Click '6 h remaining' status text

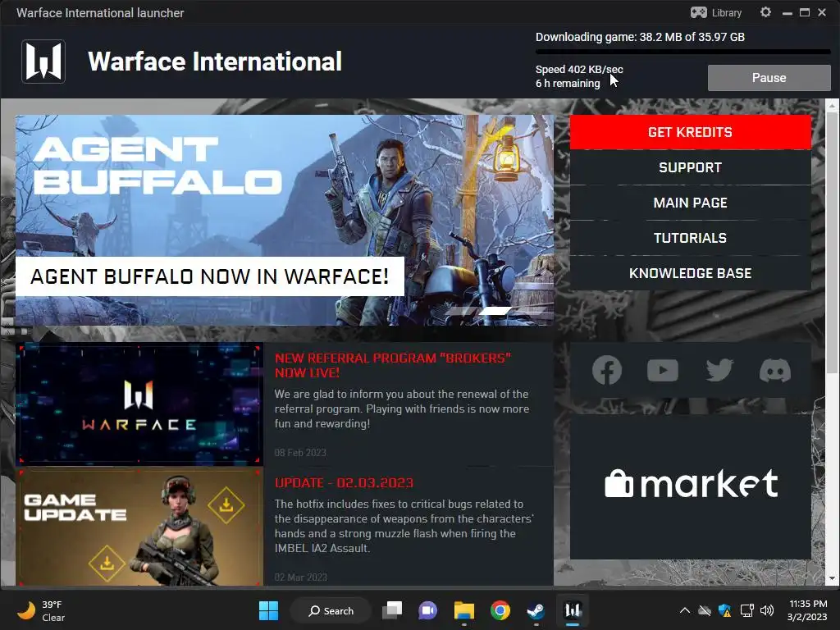[x=568, y=83]
